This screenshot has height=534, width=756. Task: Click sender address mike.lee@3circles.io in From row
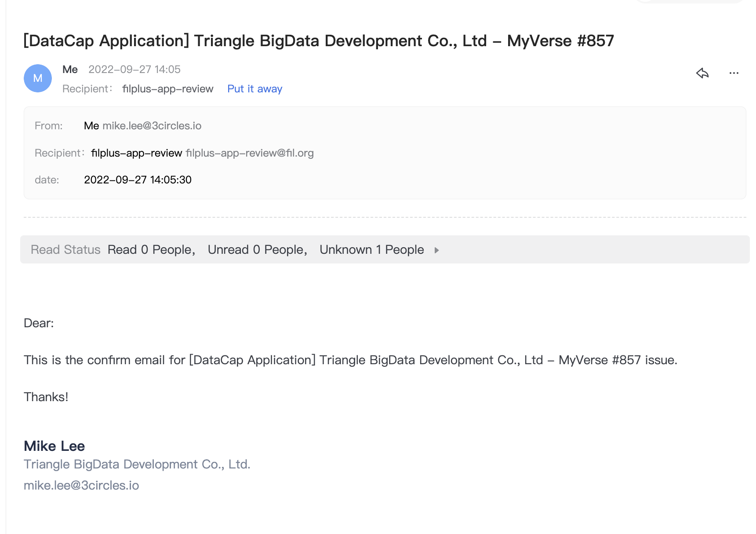tap(152, 126)
